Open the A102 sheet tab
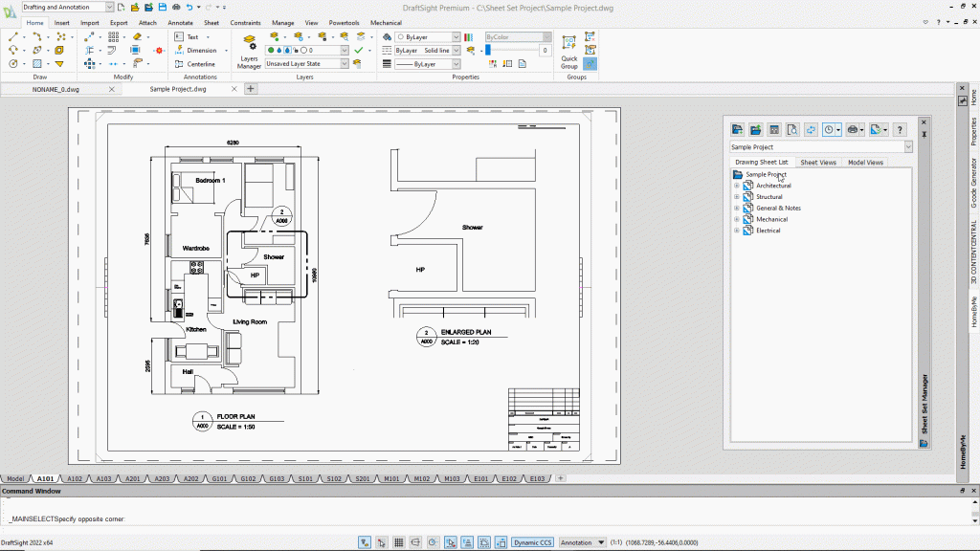The width and height of the screenshot is (980, 551). 76,478
